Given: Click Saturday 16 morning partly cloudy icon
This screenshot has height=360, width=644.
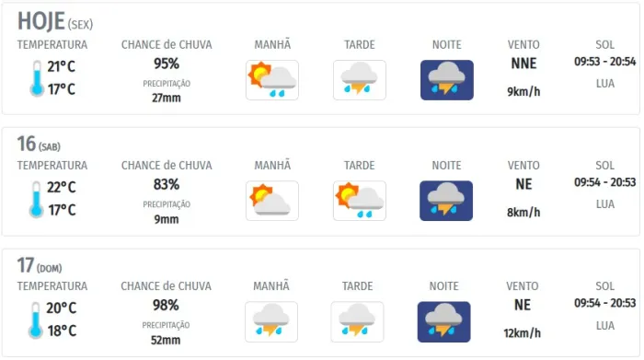Looking at the screenshot, I should coord(272,201).
